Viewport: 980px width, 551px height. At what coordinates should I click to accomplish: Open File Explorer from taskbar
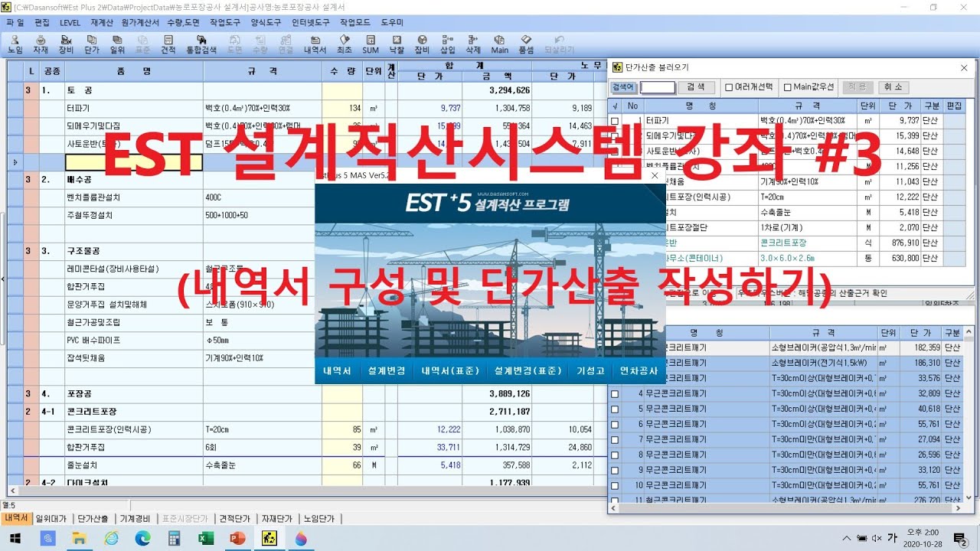click(x=80, y=539)
